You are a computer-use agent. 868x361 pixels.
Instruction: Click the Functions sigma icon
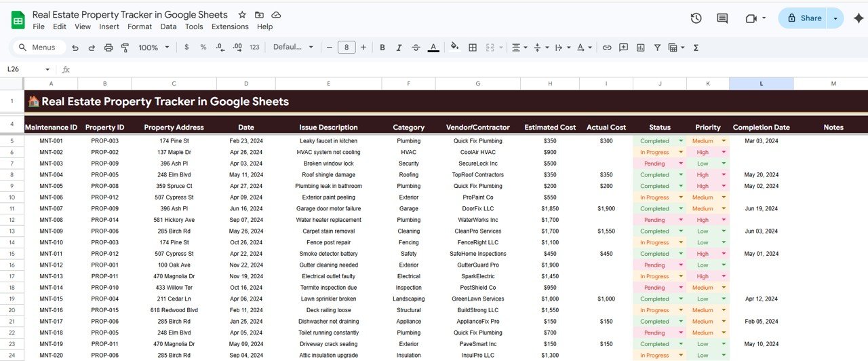click(696, 47)
